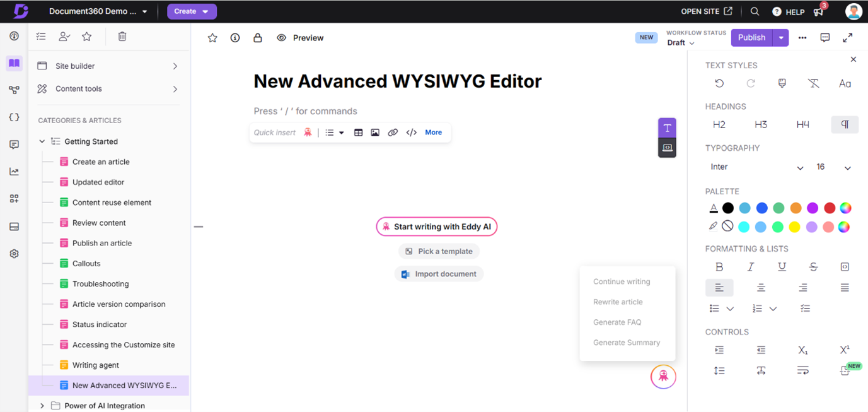Open the API documentation braces icon

[14, 117]
